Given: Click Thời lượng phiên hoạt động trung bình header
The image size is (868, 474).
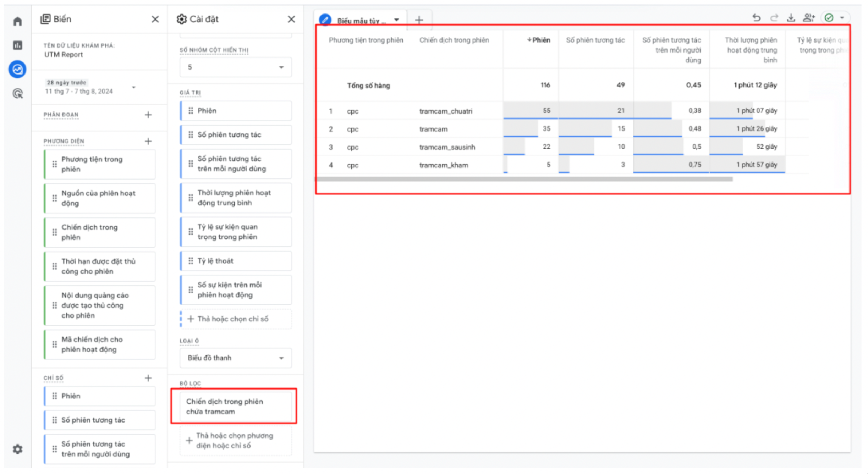Looking at the screenshot, I should pos(751,50).
